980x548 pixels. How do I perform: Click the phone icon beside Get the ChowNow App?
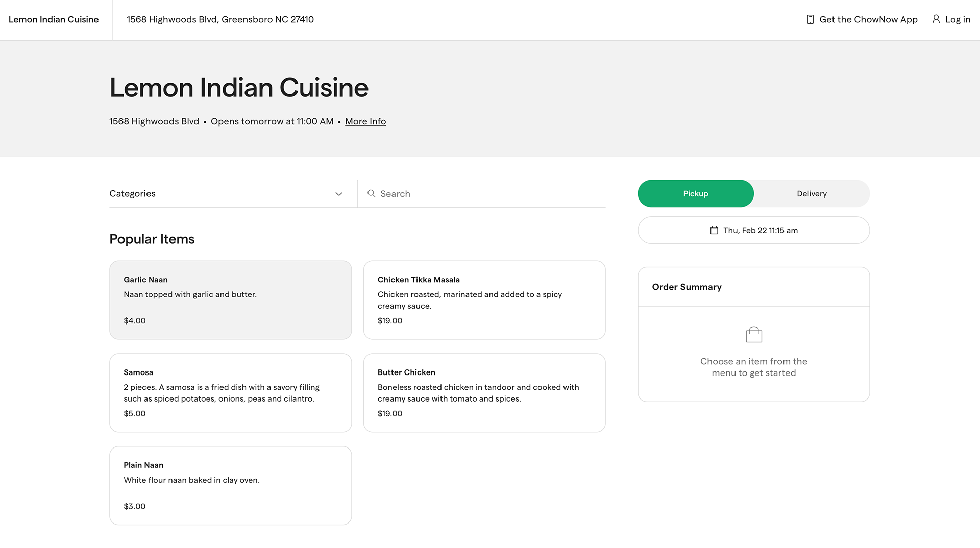[810, 19]
